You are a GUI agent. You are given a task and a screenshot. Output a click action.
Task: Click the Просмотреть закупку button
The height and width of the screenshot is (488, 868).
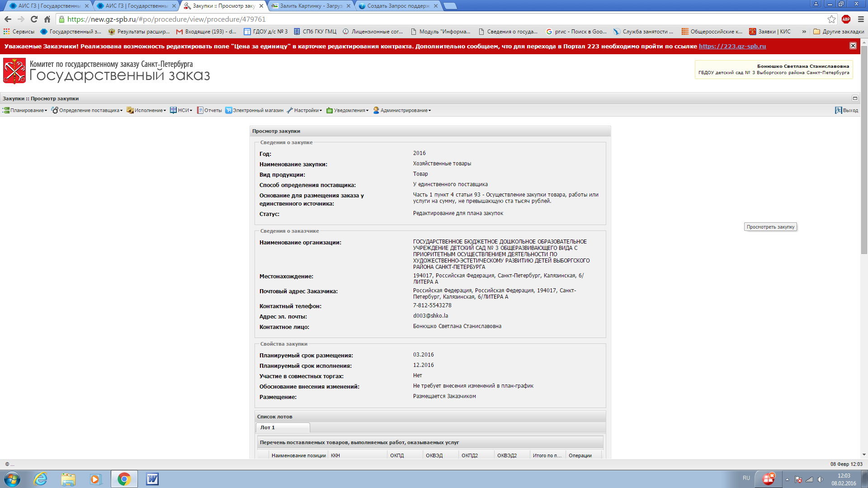coord(770,227)
